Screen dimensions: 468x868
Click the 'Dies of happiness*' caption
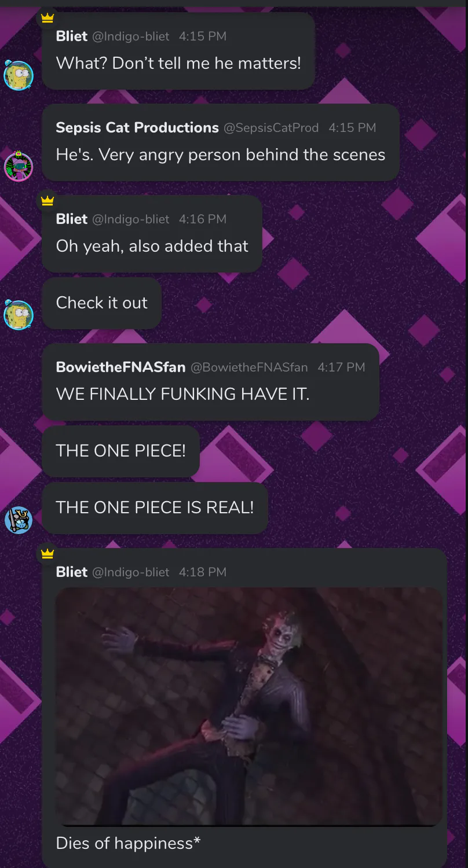[x=128, y=843]
